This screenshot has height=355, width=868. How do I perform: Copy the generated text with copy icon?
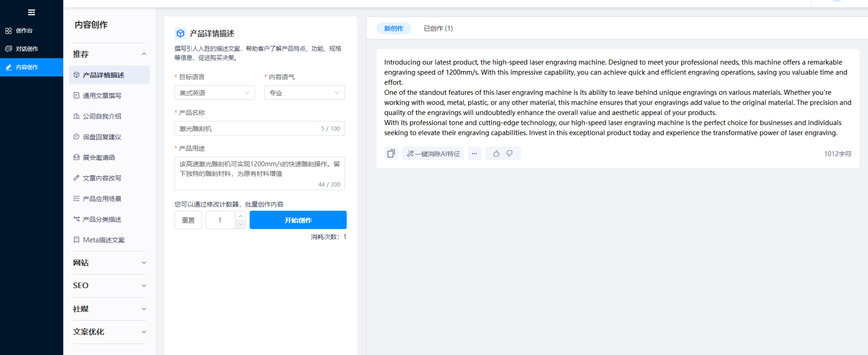point(391,153)
